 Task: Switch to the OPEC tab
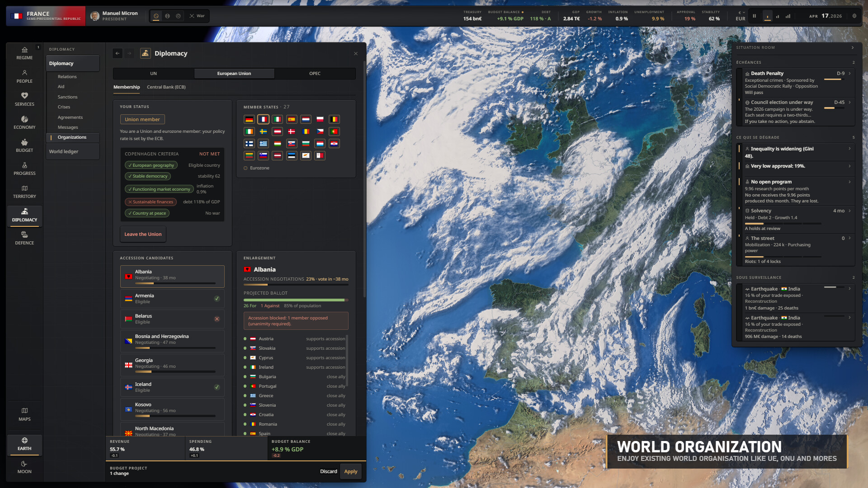click(315, 74)
